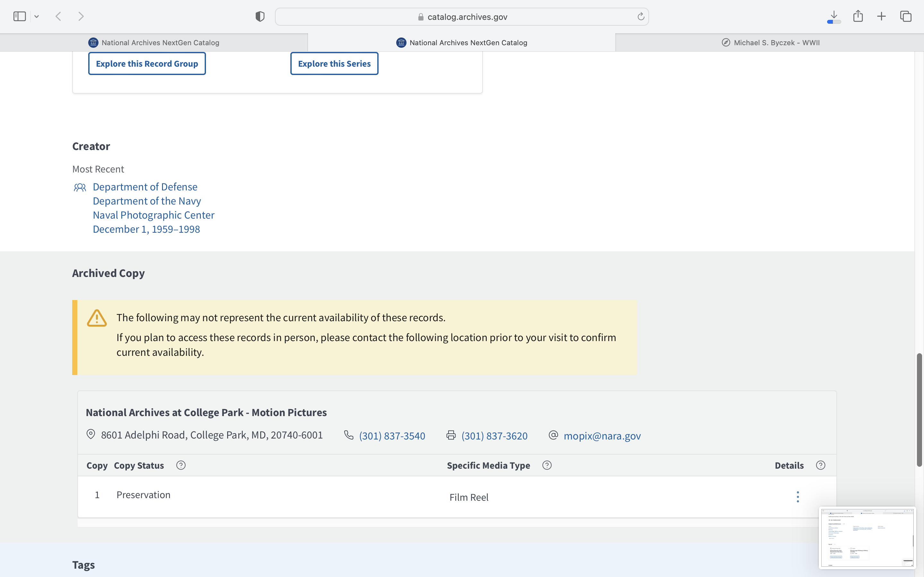Switch to first National Archives NextGen Catalog tab
924x577 pixels.
pyautogui.click(x=154, y=43)
